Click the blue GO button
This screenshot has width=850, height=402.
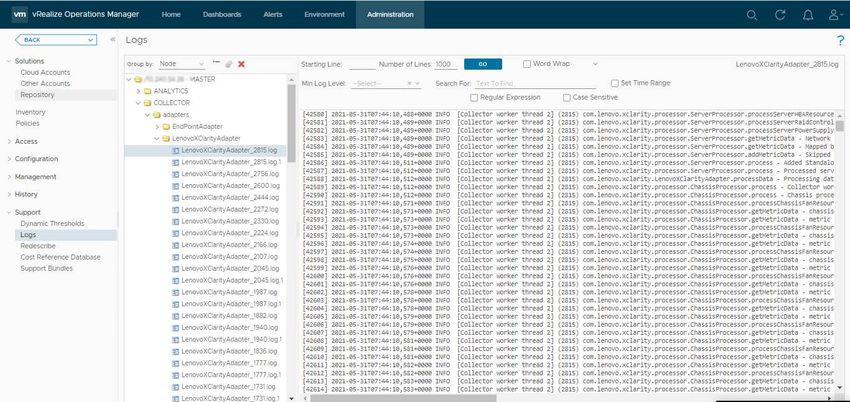pos(482,64)
